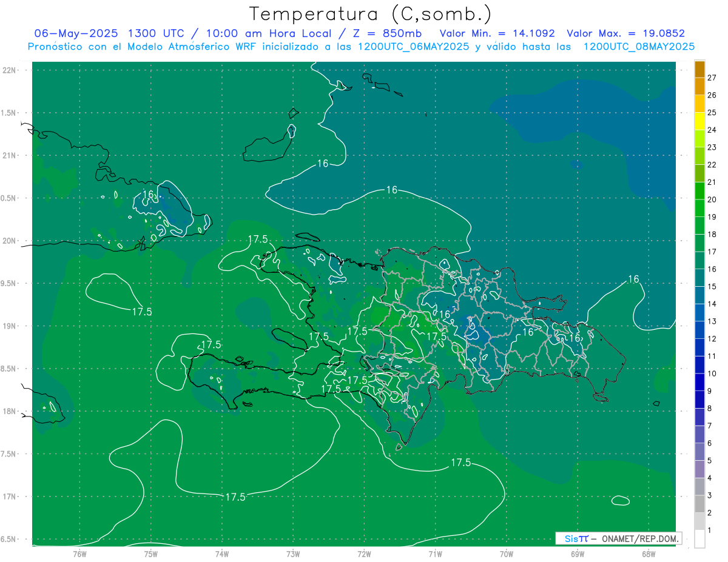
Task: Click the '0.5N' latitude axis label
Action: [x=8, y=198]
